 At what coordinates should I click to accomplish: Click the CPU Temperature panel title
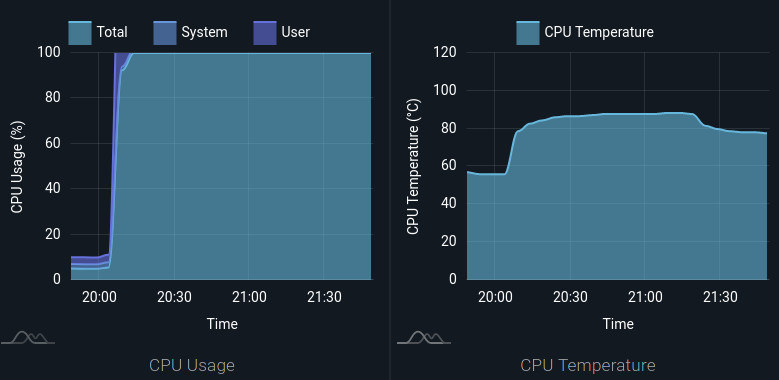coord(588,366)
